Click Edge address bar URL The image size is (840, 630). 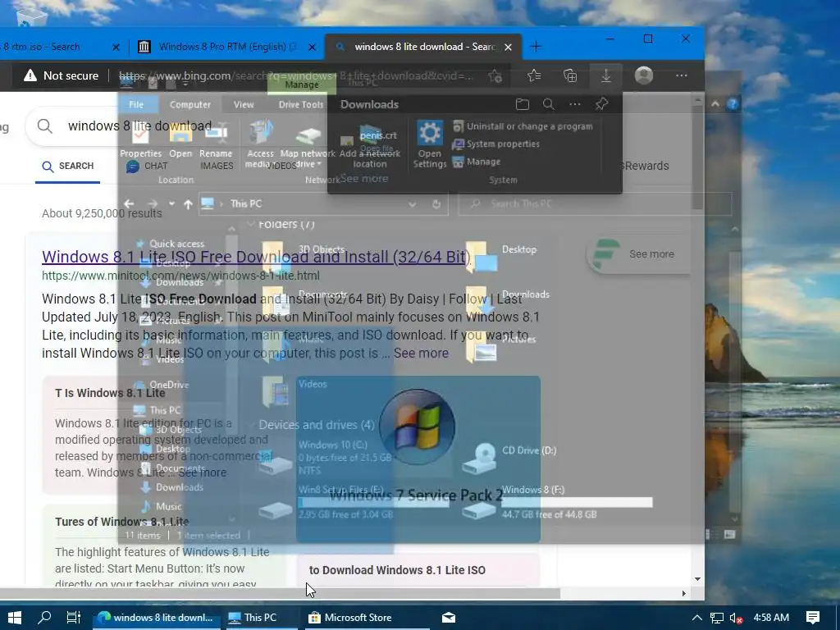(296, 75)
